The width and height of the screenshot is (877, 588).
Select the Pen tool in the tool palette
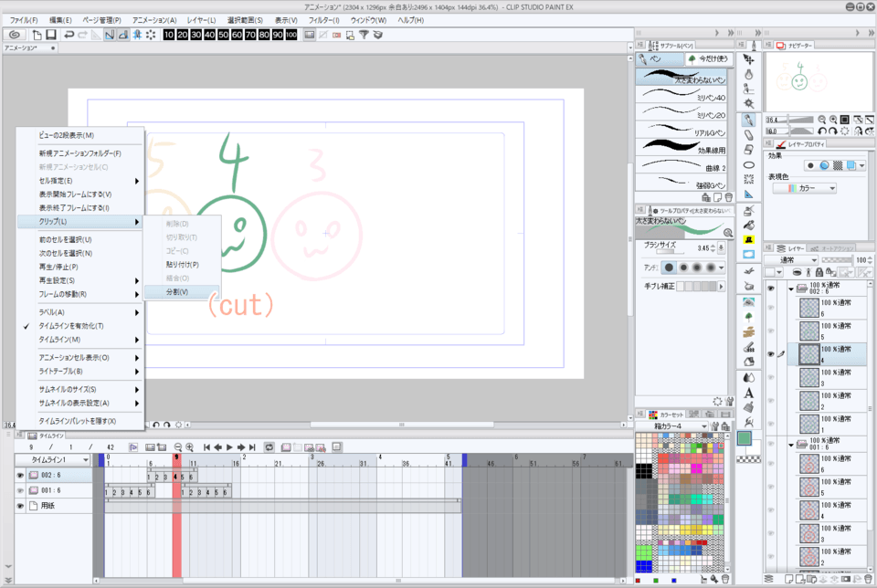pyautogui.click(x=749, y=120)
